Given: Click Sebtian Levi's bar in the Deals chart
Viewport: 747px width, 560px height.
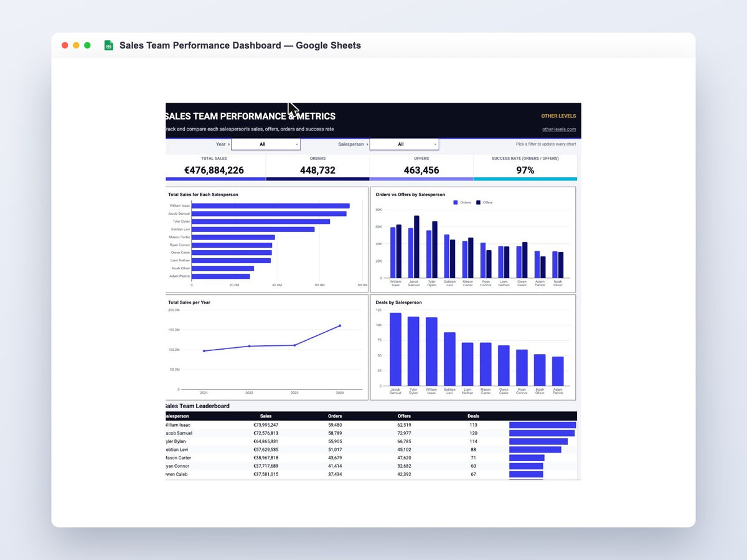Looking at the screenshot, I should [449, 359].
